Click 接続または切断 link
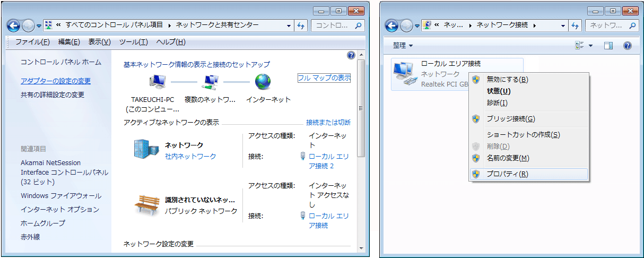This screenshot has height=258, width=644. coord(328,123)
